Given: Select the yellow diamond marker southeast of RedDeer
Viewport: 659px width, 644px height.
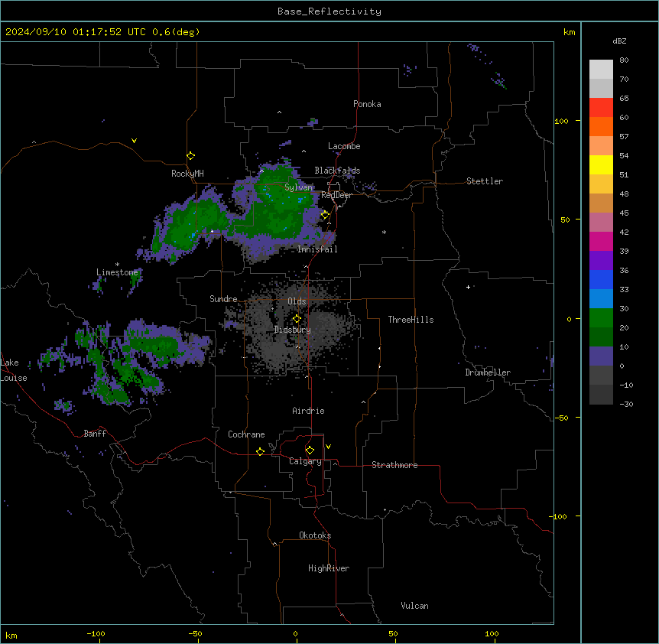Looking at the screenshot, I should click(x=325, y=215).
